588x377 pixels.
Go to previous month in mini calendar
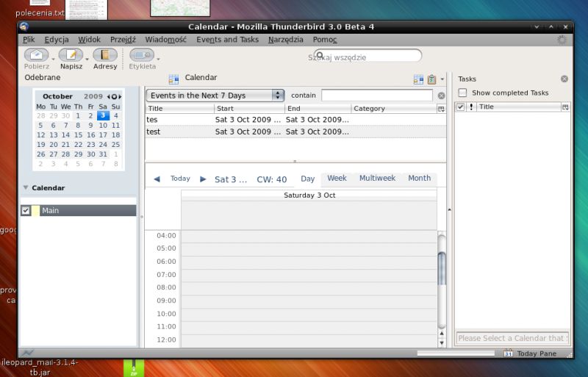click(108, 97)
